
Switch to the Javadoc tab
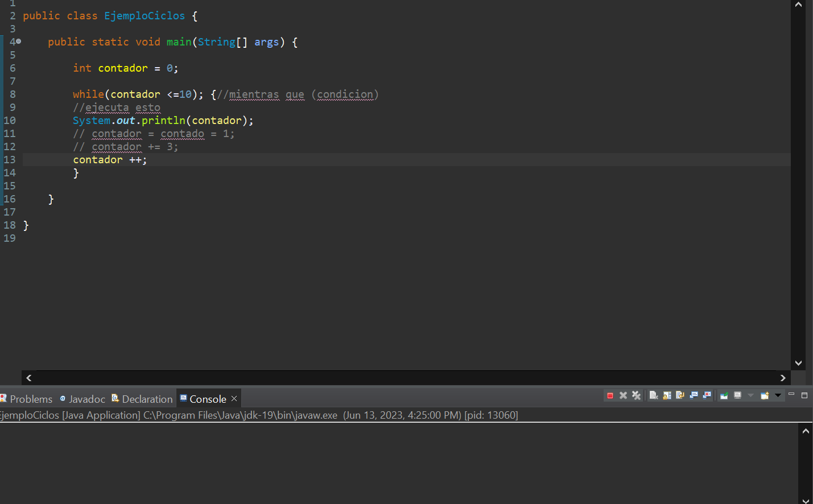pyautogui.click(x=82, y=399)
